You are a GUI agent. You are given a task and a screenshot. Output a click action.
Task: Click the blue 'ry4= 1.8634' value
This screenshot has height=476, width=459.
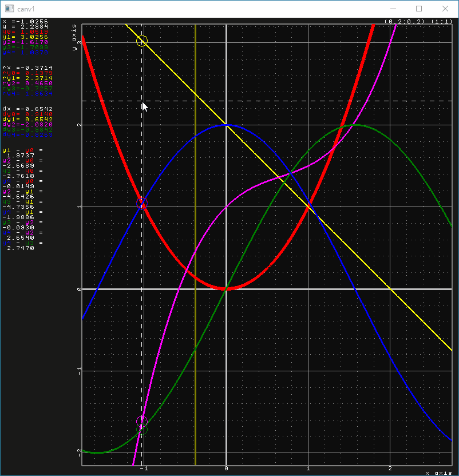coord(27,93)
